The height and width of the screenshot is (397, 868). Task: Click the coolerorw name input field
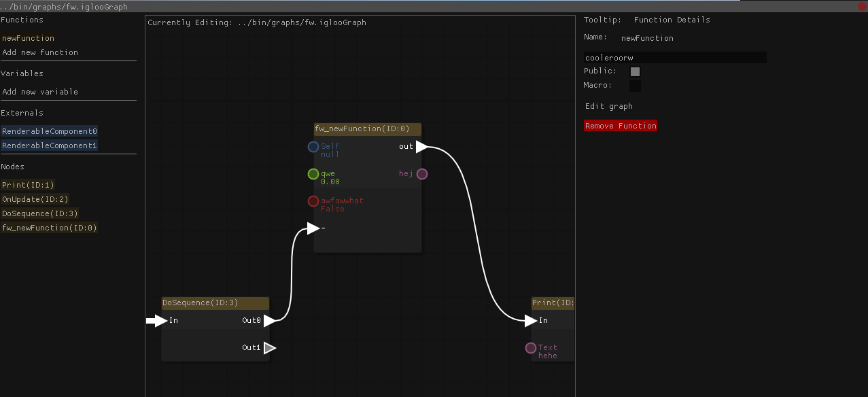pyautogui.click(x=675, y=58)
